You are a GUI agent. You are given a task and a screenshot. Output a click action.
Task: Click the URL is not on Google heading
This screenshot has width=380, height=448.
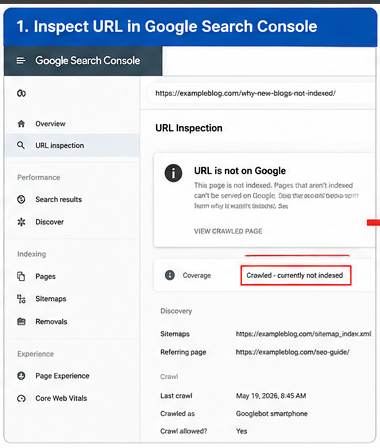(x=240, y=171)
